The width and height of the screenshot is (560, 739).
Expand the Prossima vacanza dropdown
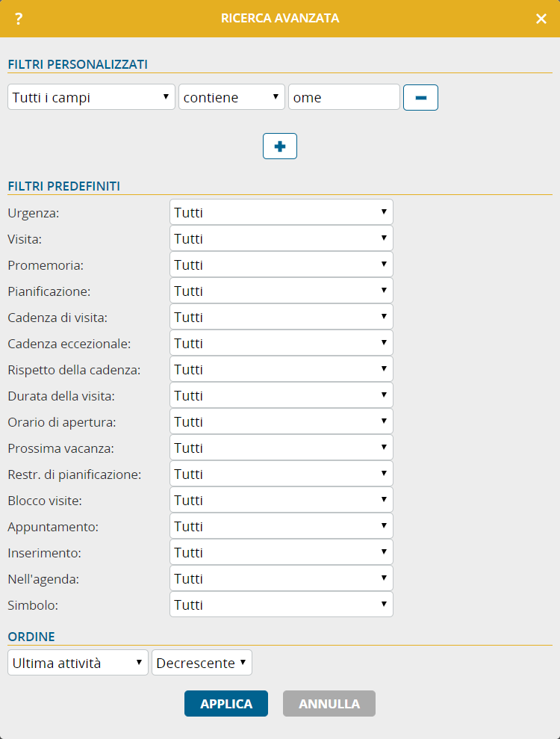click(x=281, y=448)
